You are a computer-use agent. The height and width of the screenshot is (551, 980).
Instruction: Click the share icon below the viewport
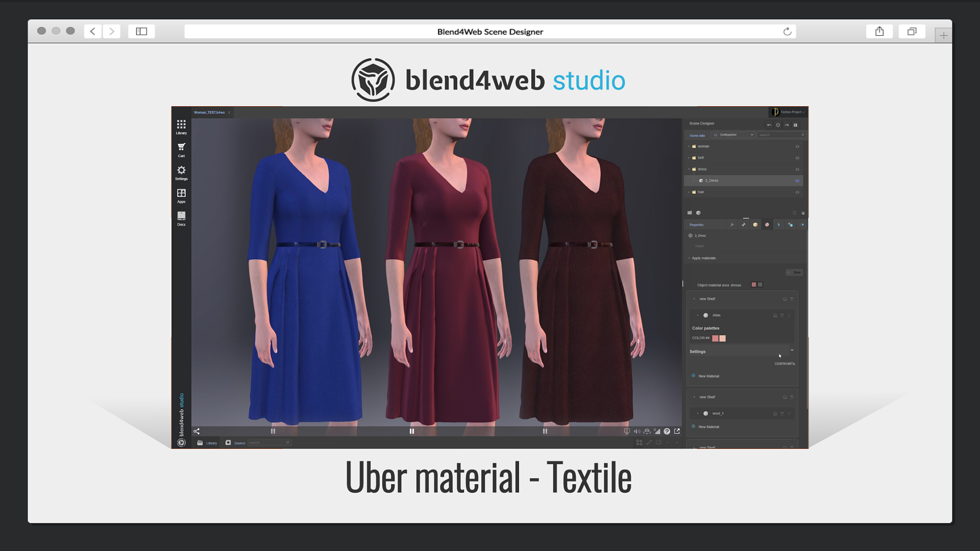[x=197, y=431]
